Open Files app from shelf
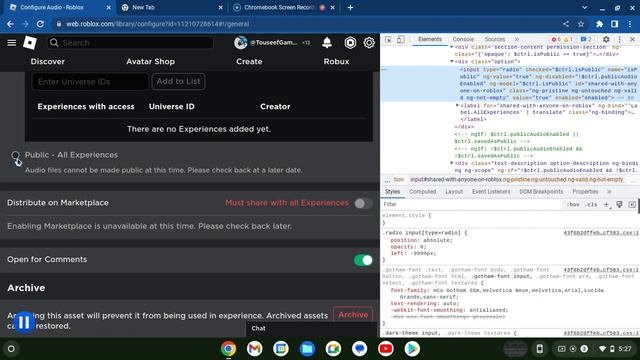This screenshot has width=640, height=360. 307,349
